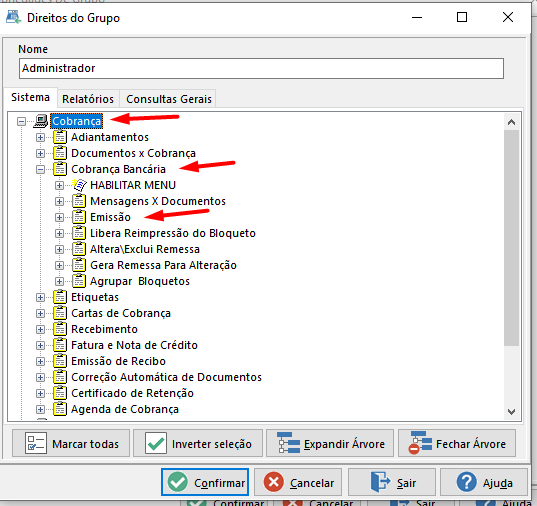
Task: Click the notepad icon next to Recebimento
Action: click(60, 329)
